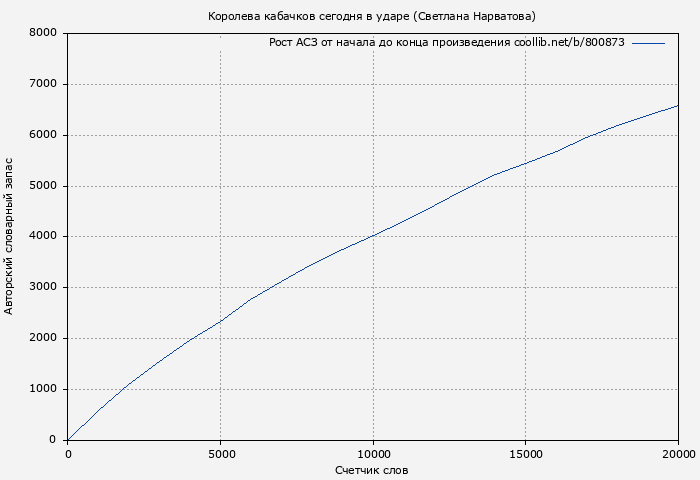Click the 4000 tick label on Y-axis
This screenshot has height=480, width=700.
(x=42, y=237)
